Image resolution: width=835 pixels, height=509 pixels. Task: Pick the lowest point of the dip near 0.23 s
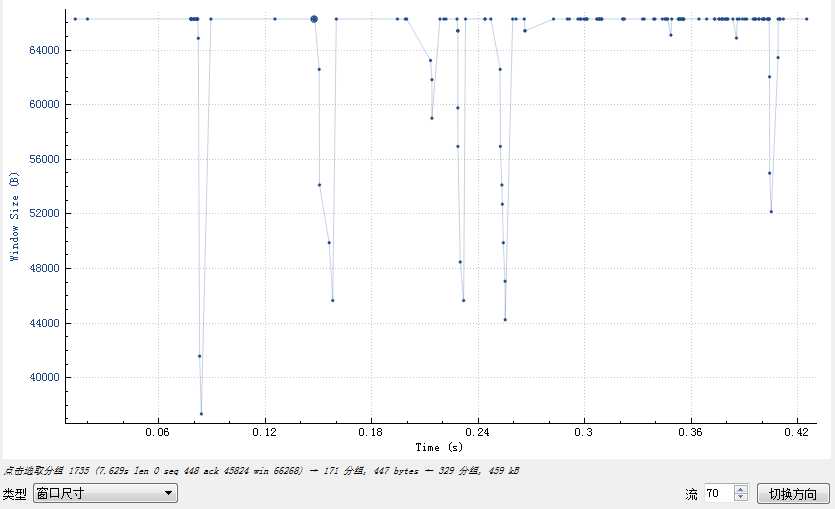click(x=464, y=300)
